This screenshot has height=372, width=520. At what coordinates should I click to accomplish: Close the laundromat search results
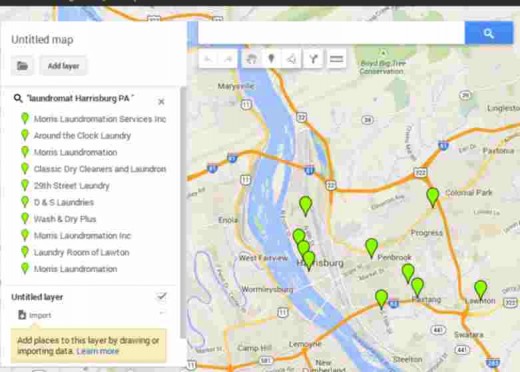(x=161, y=101)
